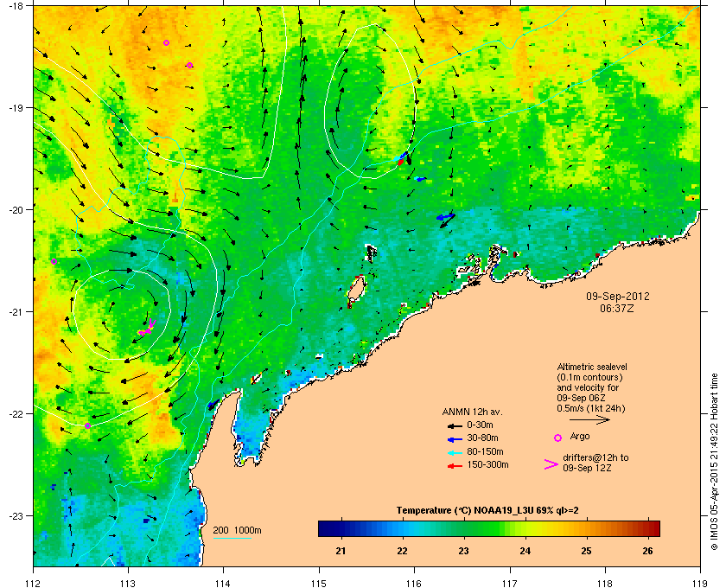
Task: Click the magenta drifter track inside the eddy
Action: click(147, 328)
